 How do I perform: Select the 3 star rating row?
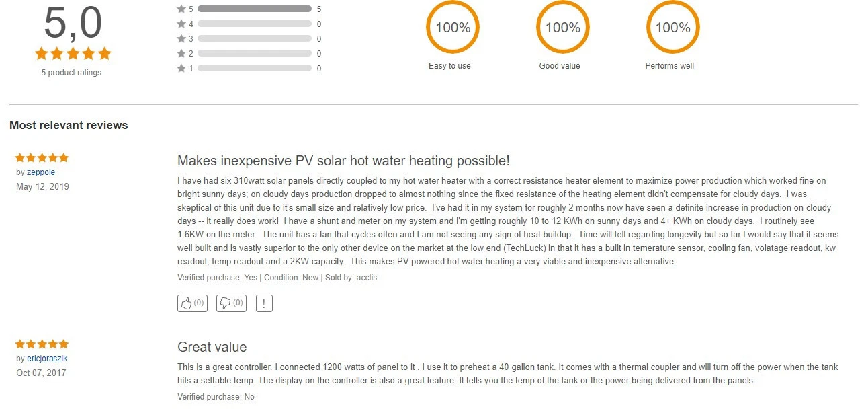pos(249,39)
